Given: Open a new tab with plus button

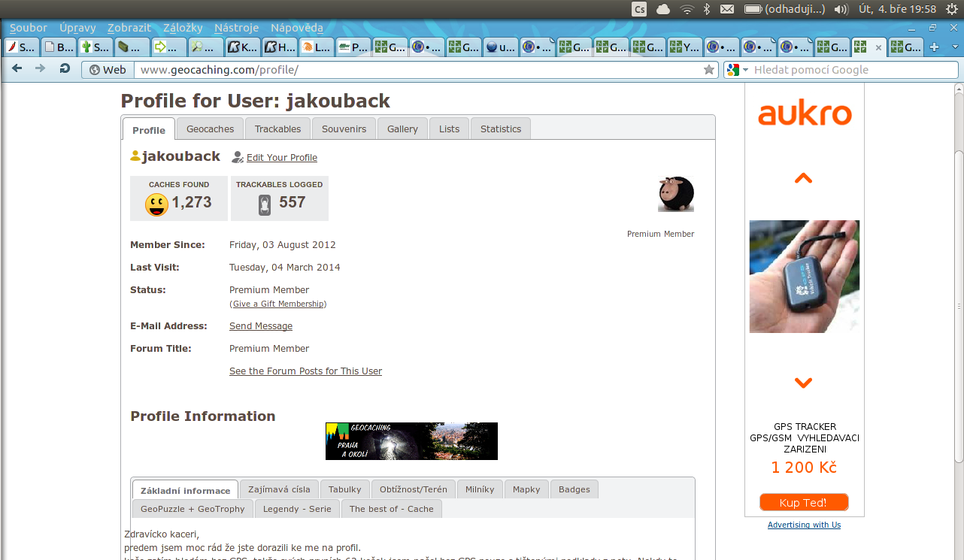Looking at the screenshot, I should (x=935, y=47).
